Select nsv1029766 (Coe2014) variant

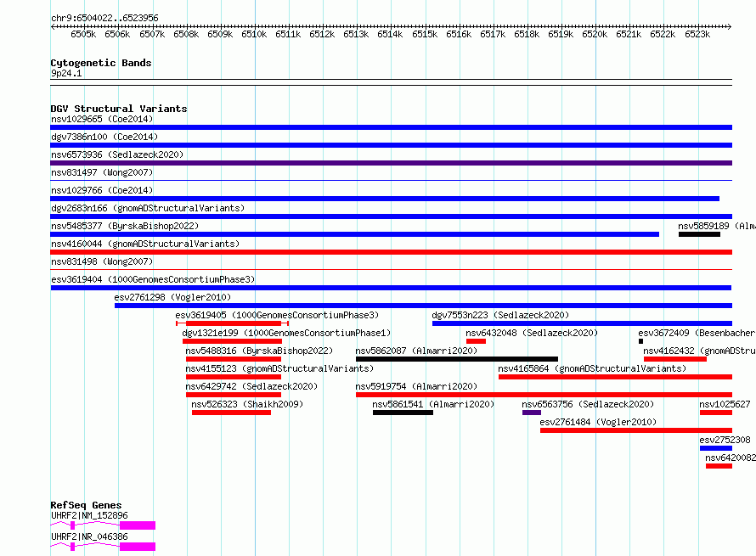click(385, 199)
